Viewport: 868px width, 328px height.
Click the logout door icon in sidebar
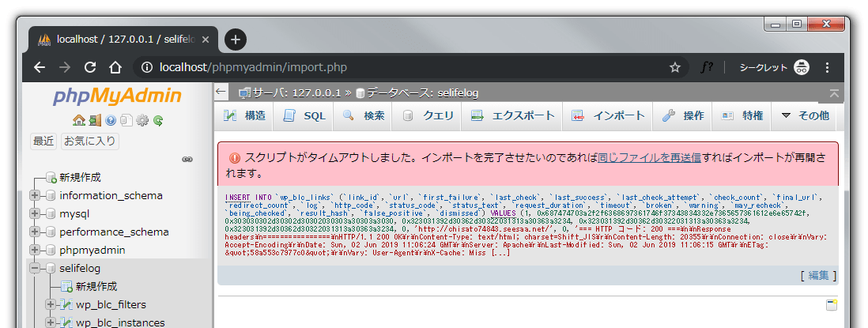pos(95,121)
